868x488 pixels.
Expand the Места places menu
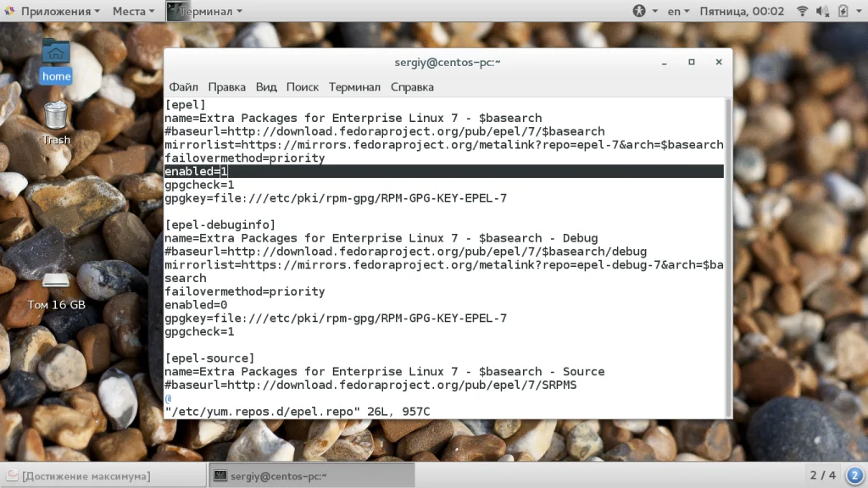pyautogui.click(x=133, y=11)
